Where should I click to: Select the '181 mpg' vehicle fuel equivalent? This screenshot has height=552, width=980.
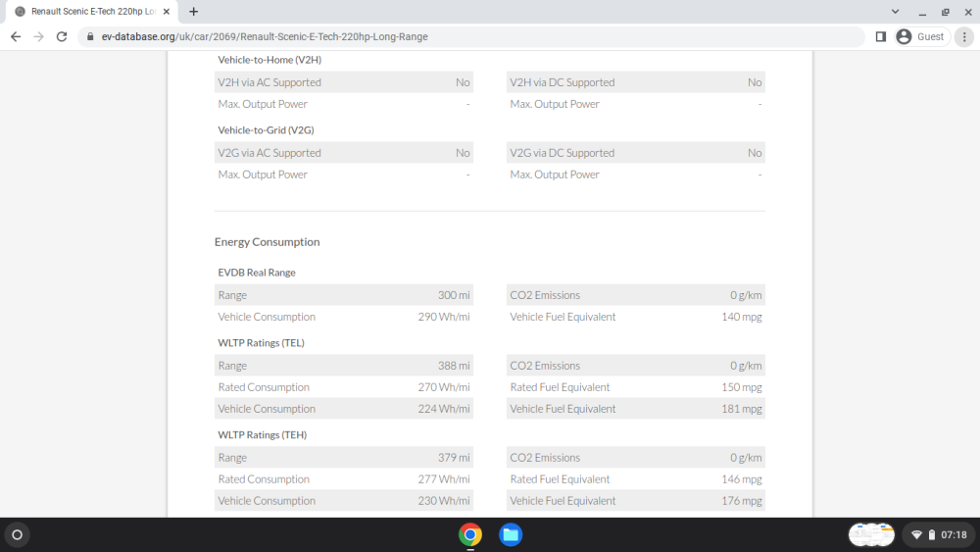(x=741, y=409)
